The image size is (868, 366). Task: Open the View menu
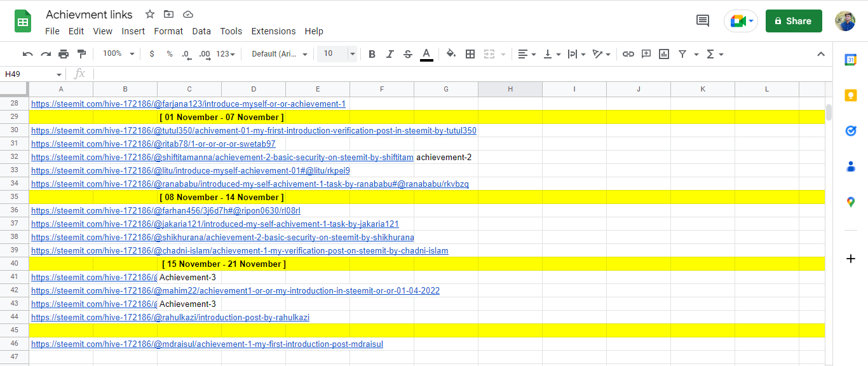(102, 31)
